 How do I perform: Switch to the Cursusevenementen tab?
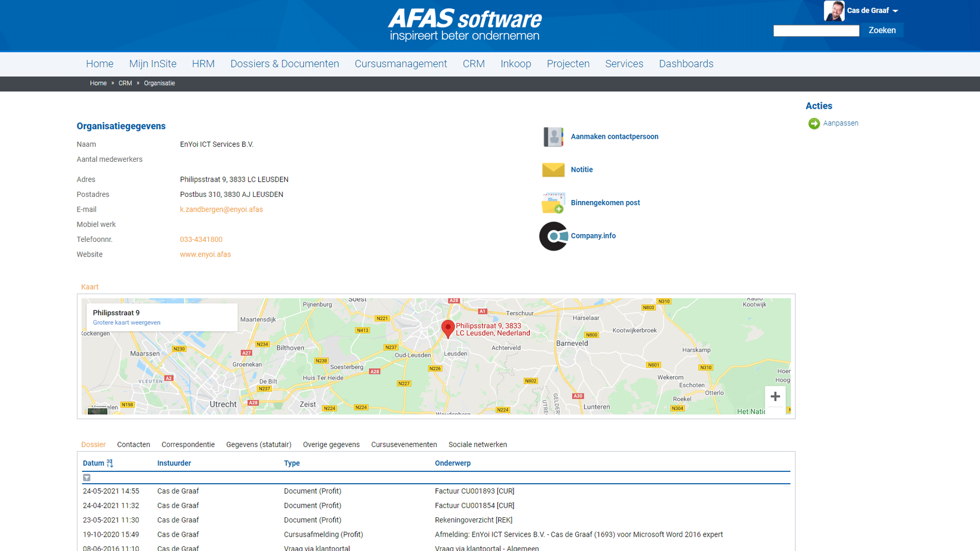click(404, 445)
